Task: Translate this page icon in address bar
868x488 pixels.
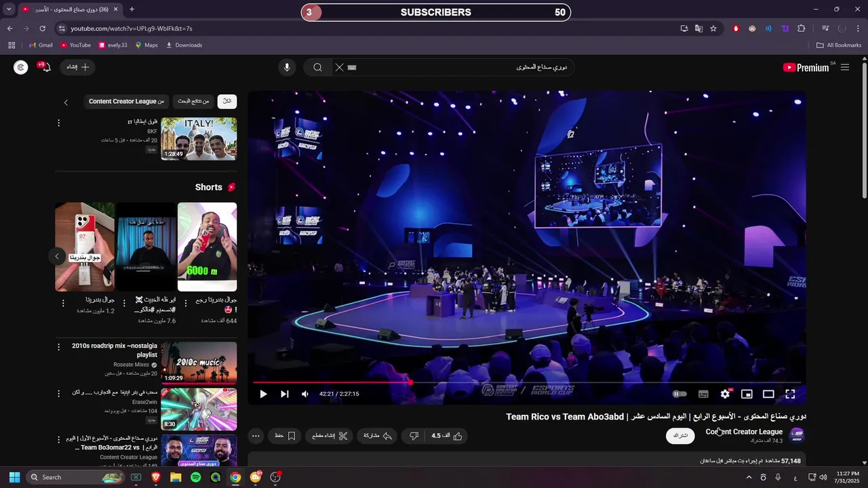Action: tap(698, 28)
